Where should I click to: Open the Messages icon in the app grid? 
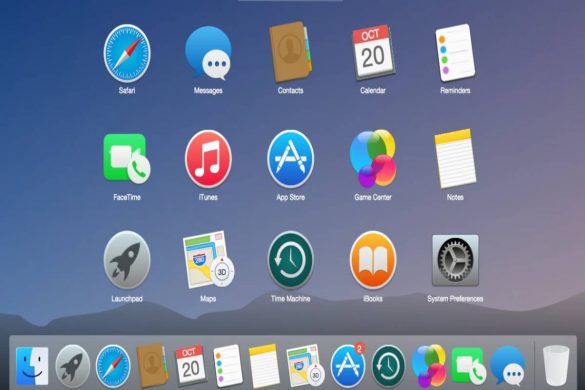point(208,53)
